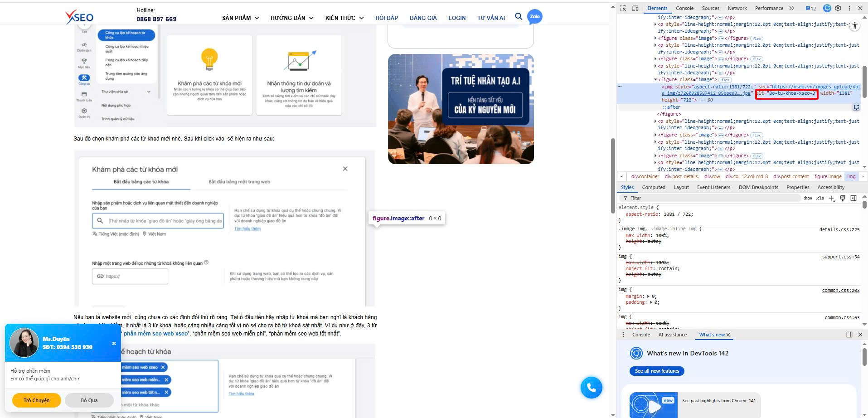Toggle element state with the :hov button

pos(808,198)
